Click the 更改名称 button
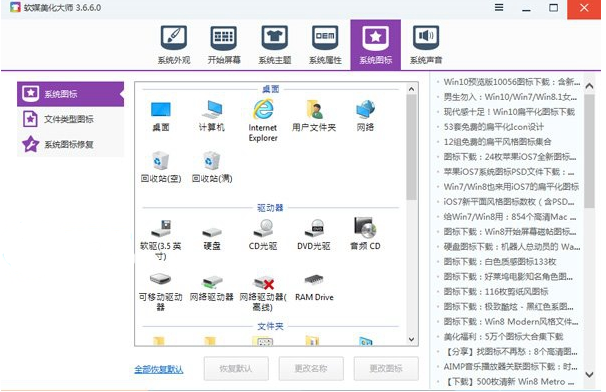 tap(311, 368)
